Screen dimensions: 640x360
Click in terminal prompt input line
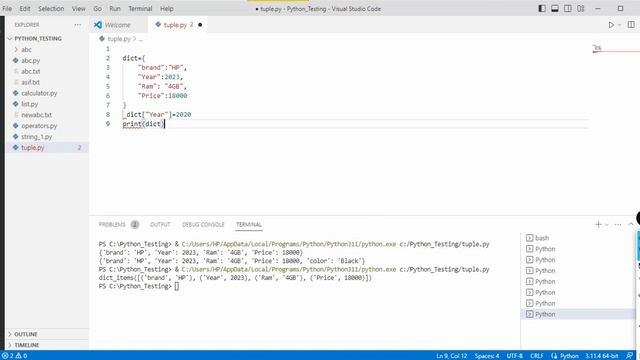(176, 287)
